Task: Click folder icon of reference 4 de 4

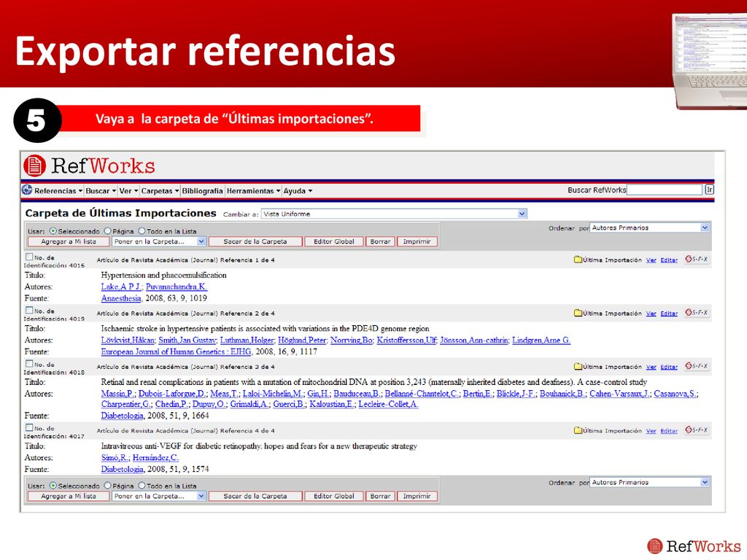Action: (x=578, y=430)
